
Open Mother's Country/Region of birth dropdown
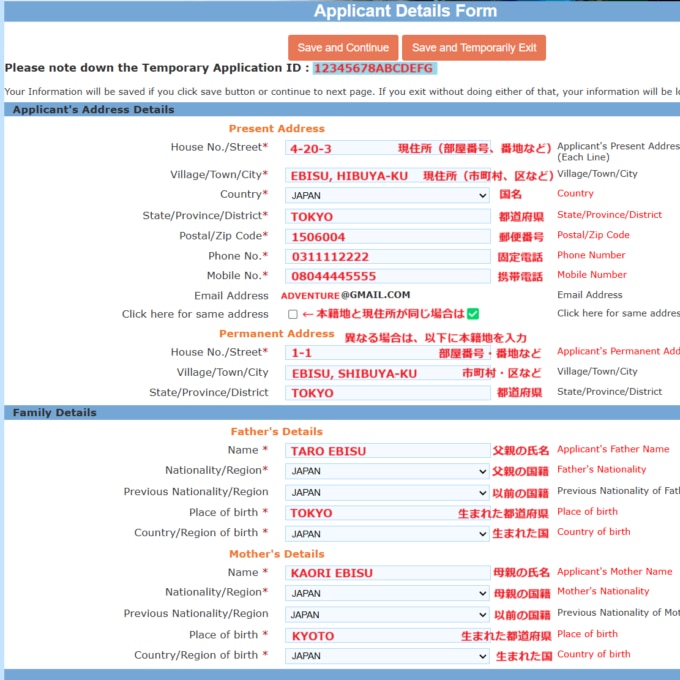pyautogui.click(x=387, y=656)
